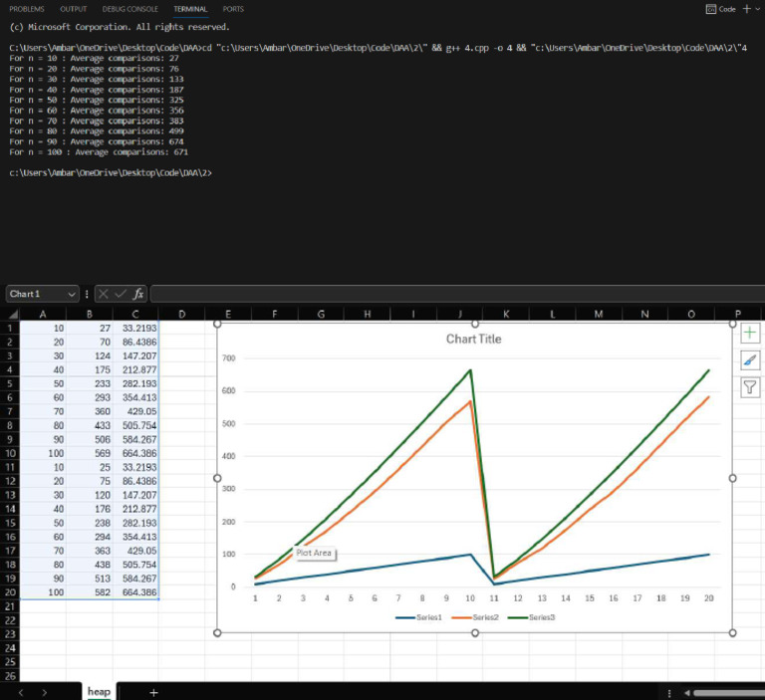Expand the terminal launch profile dropdown arrow
The height and width of the screenshot is (700, 765).
(x=758, y=9)
